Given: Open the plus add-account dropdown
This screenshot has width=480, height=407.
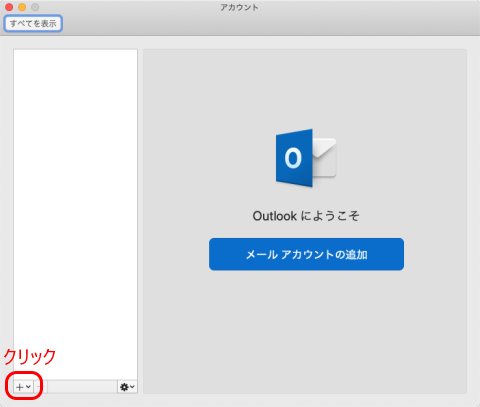Looking at the screenshot, I should coord(23,387).
